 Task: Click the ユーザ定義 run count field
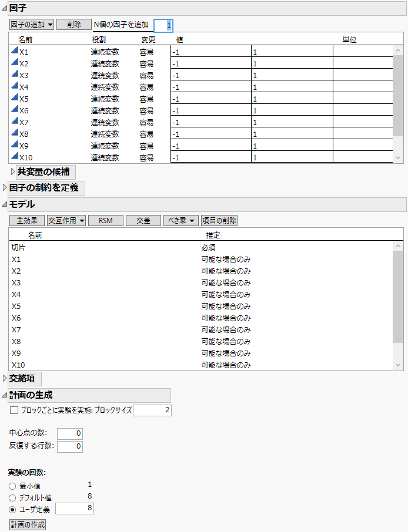75,509
